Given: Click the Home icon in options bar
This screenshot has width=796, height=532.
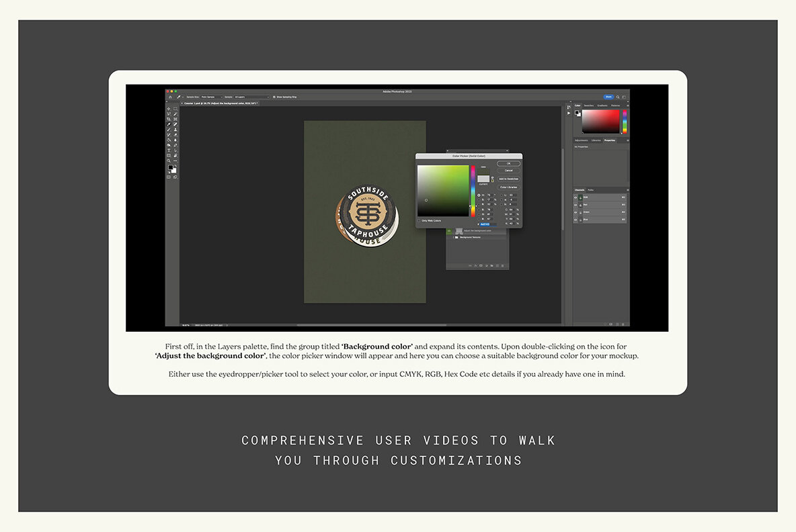Looking at the screenshot, I should pyautogui.click(x=170, y=97).
